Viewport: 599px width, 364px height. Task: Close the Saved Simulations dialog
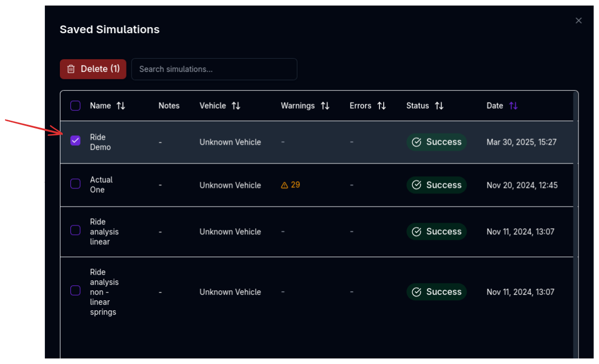pos(578,20)
